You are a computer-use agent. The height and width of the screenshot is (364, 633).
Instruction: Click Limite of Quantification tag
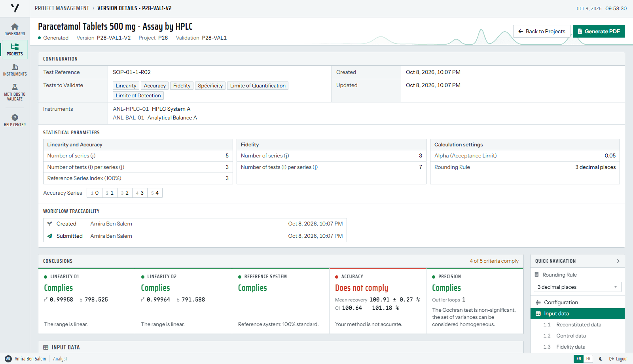tap(258, 85)
